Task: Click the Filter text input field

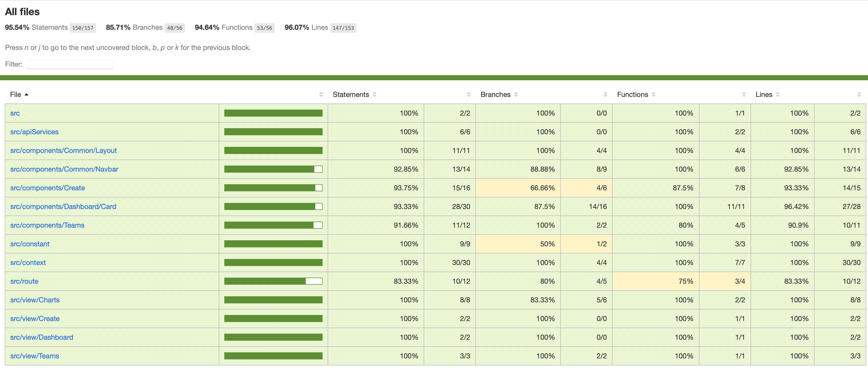Action: 69,64
